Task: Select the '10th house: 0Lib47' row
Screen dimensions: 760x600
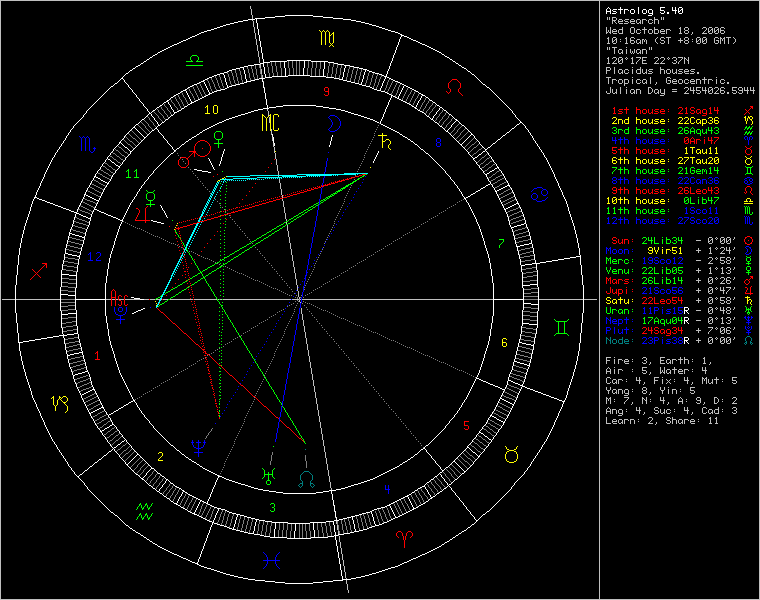Action: [680, 201]
